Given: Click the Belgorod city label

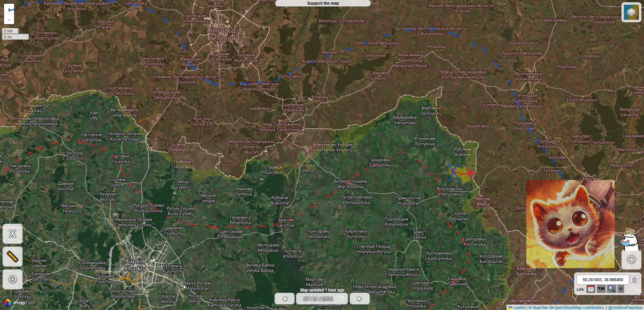Looking at the screenshot, I should click(222, 34).
